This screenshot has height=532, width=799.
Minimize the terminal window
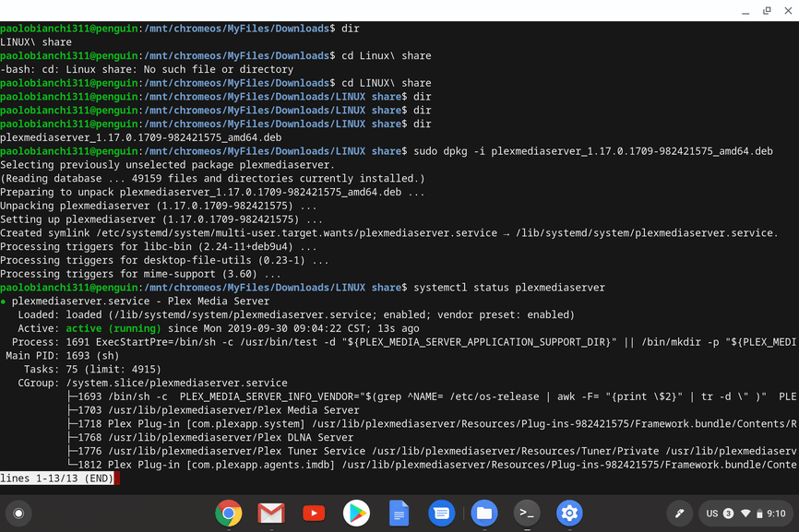coord(745,11)
